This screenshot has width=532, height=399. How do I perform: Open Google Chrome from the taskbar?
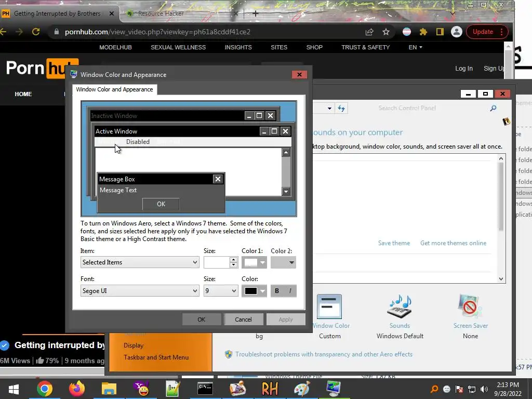pyautogui.click(x=45, y=389)
